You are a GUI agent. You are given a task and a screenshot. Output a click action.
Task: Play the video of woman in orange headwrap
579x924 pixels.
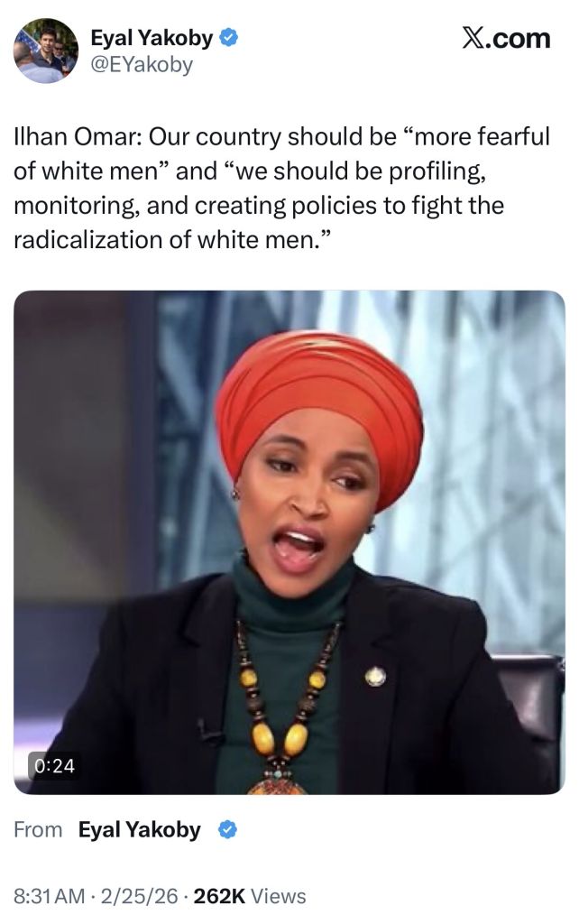tap(289, 542)
